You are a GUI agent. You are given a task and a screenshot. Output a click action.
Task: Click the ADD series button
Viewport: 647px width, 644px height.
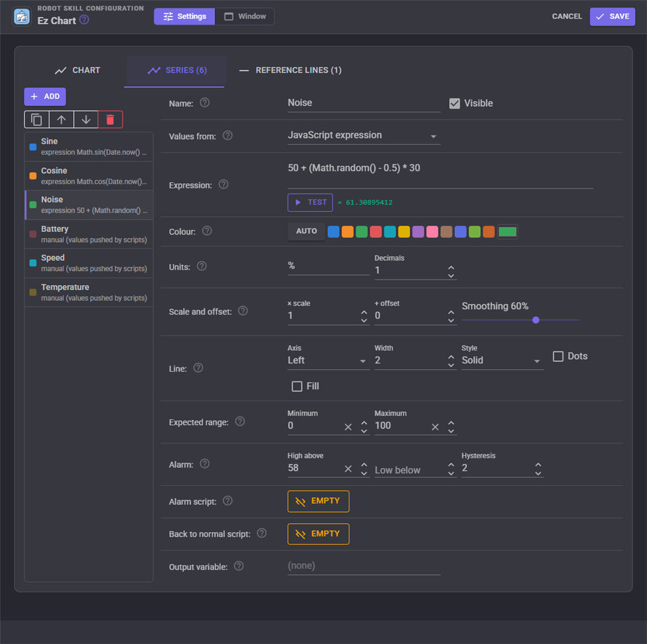pyautogui.click(x=45, y=97)
